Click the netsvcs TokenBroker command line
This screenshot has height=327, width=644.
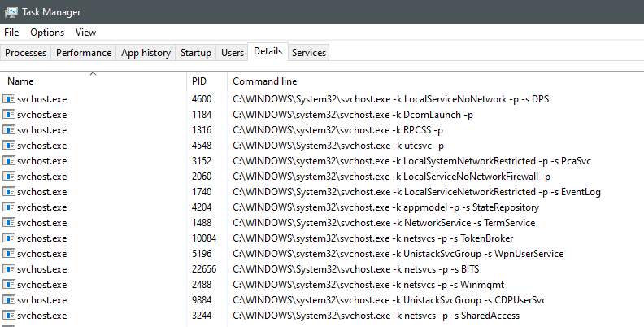pyautogui.click(x=373, y=238)
